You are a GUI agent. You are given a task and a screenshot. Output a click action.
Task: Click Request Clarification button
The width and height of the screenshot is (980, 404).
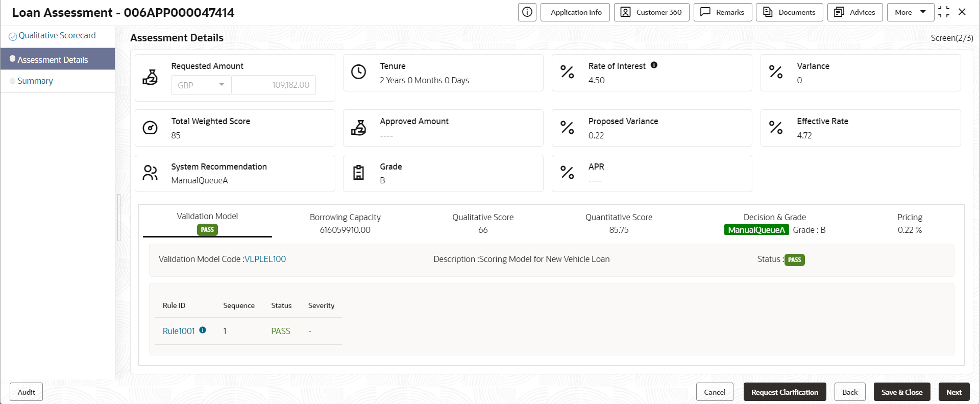point(785,392)
